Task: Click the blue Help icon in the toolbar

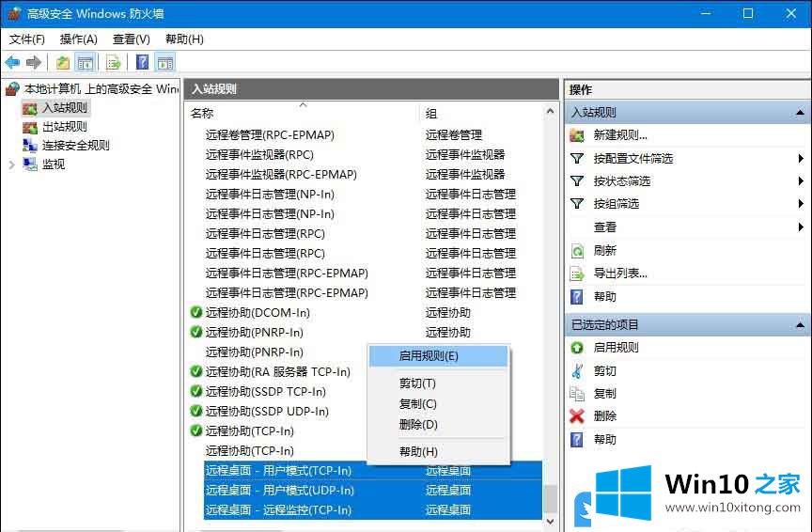Action: 142,63
